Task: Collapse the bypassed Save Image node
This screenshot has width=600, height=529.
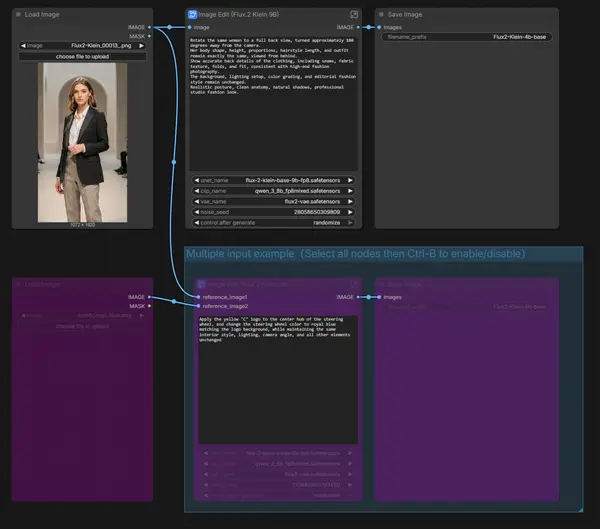Action: point(381,284)
